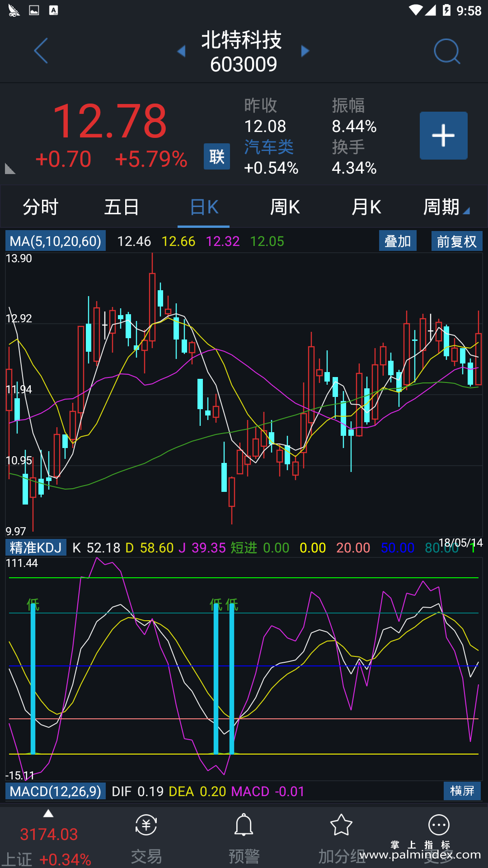The height and width of the screenshot is (868, 488).
Task: Tap the cellular signal status icon
Action: [x=431, y=10]
